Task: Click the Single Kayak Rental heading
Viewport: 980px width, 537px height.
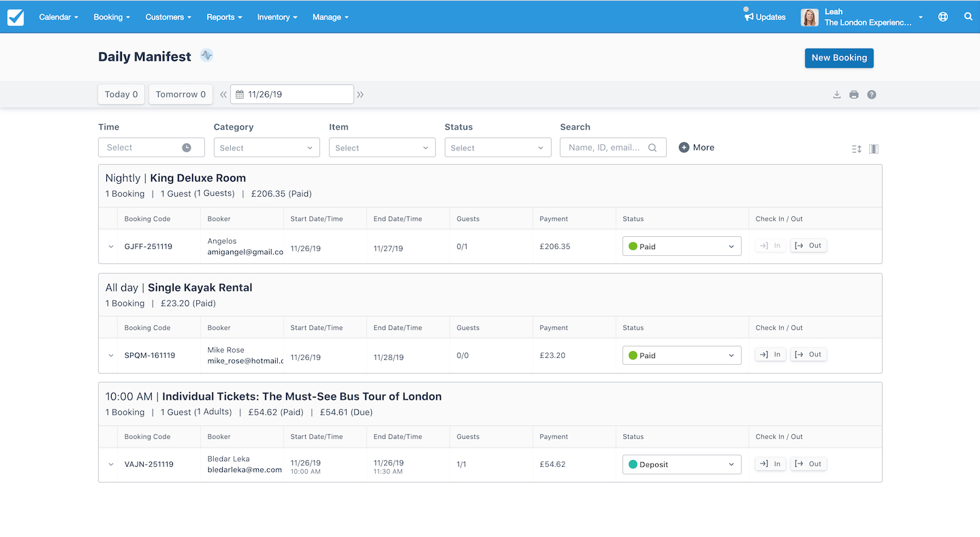Action: [x=200, y=287]
